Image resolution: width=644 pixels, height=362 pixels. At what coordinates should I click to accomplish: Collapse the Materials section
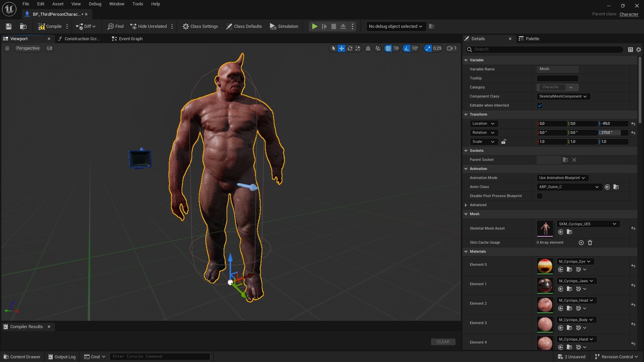pyautogui.click(x=466, y=252)
